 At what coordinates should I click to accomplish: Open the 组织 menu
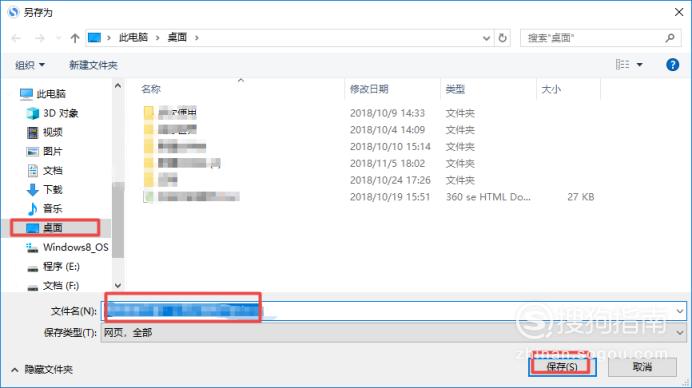30,65
